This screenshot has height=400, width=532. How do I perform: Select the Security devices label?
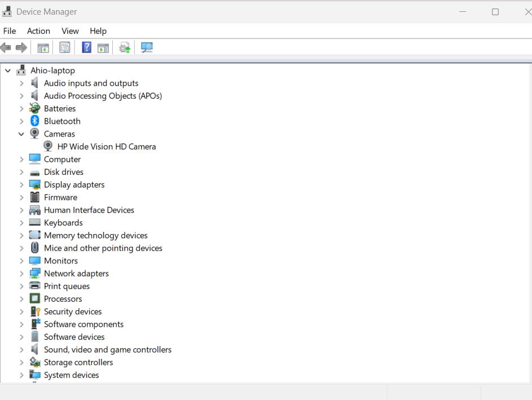(73, 311)
